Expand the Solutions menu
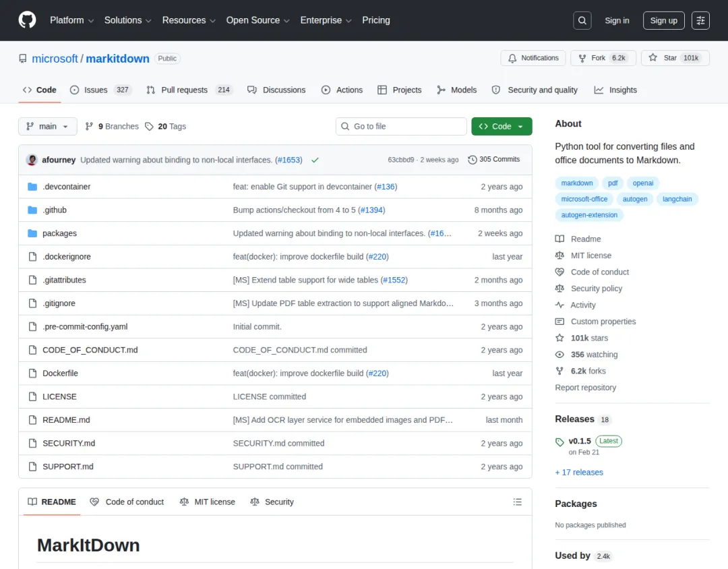This screenshot has width=728, height=569. [x=127, y=20]
